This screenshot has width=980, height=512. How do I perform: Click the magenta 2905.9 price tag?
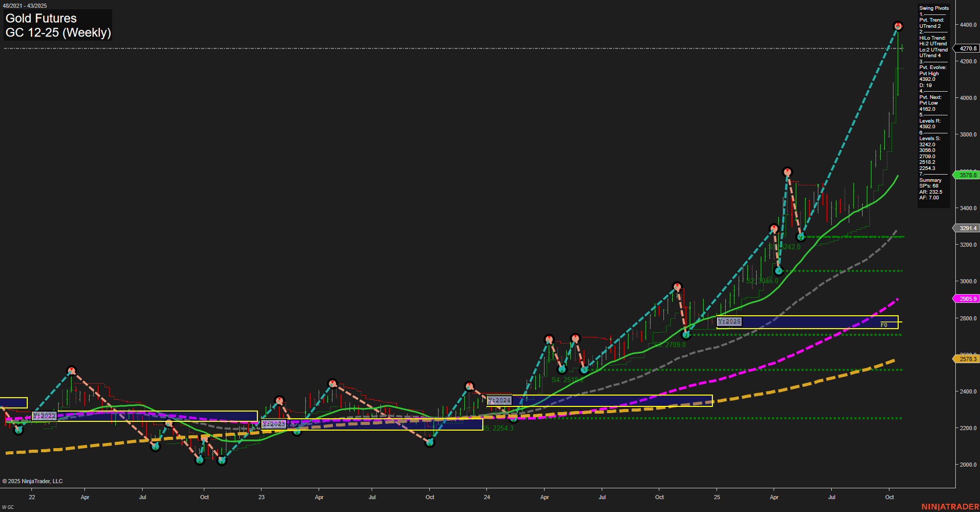coord(967,298)
